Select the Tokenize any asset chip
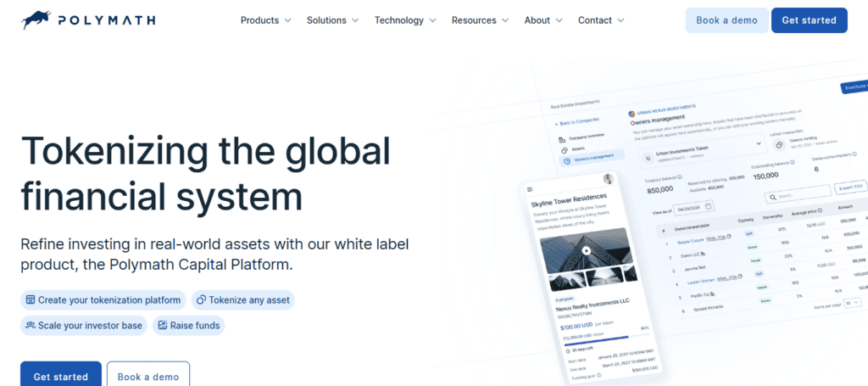Viewport: 868px width, 386px height. tap(243, 300)
